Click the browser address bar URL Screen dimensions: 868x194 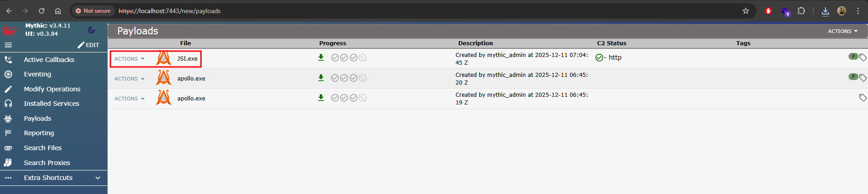170,11
